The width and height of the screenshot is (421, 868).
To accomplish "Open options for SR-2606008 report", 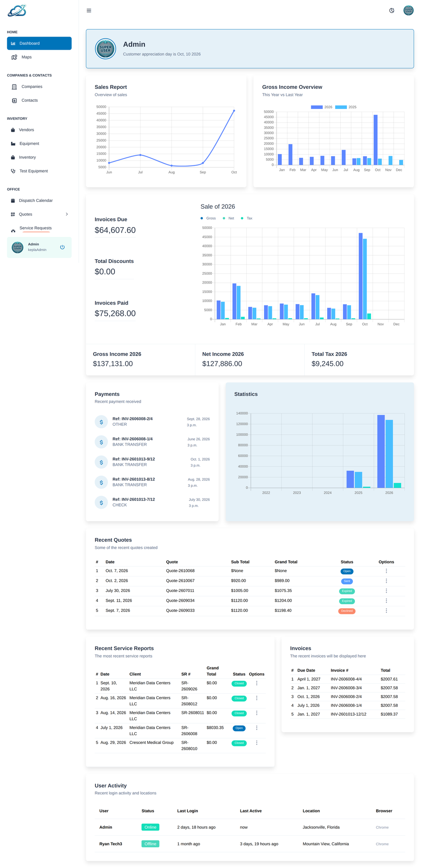I will point(257,728).
